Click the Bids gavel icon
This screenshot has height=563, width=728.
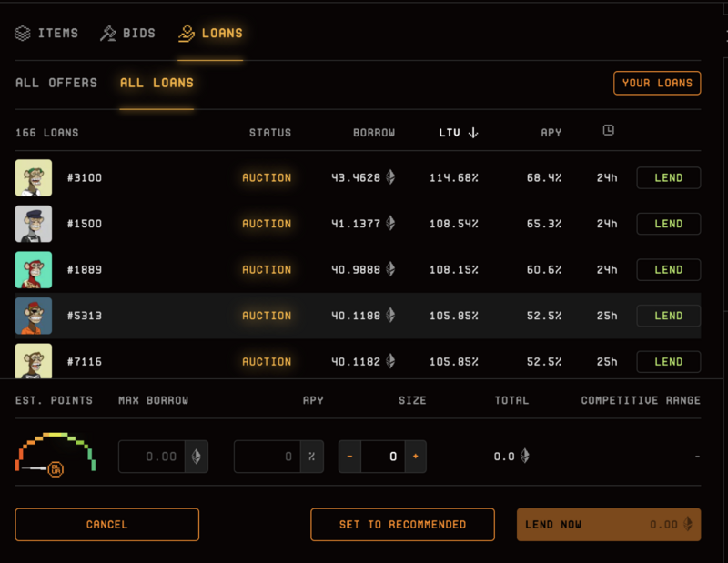(108, 34)
